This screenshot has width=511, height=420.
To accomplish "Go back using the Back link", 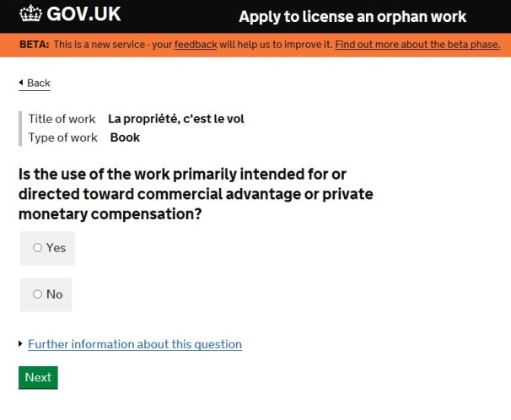I will [x=39, y=83].
